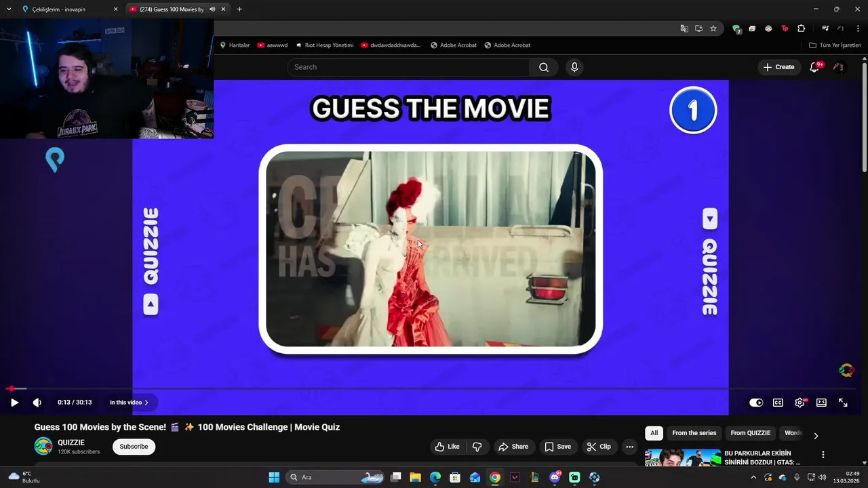Screen dimensions: 868x488
Task: Open the tab search dropdown arrow
Action: pos(9,9)
